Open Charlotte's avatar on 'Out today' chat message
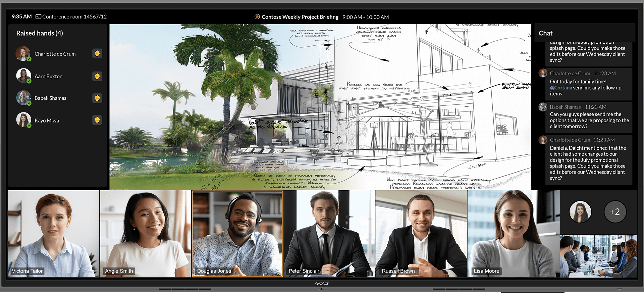The width and height of the screenshot is (644, 293). pyautogui.click(x=543, y=73)
